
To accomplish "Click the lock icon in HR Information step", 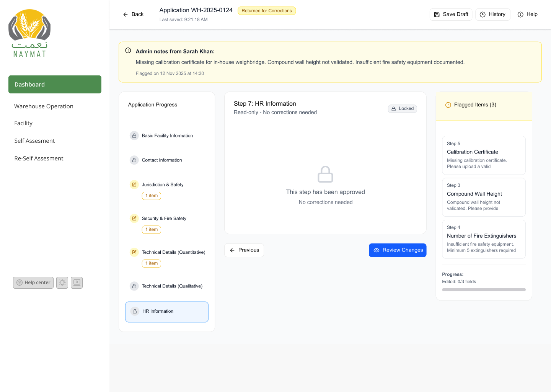I will (x=135, y=311).
